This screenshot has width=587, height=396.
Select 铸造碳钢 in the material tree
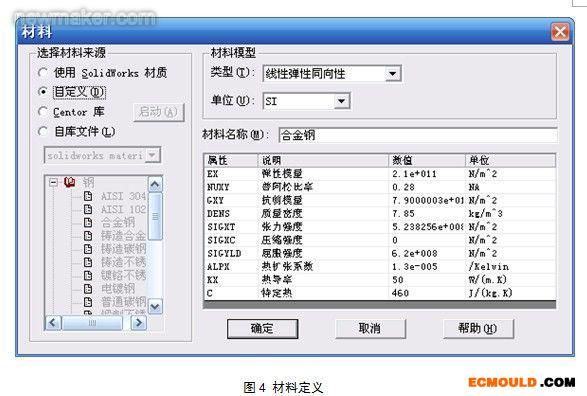coord(124,249)
